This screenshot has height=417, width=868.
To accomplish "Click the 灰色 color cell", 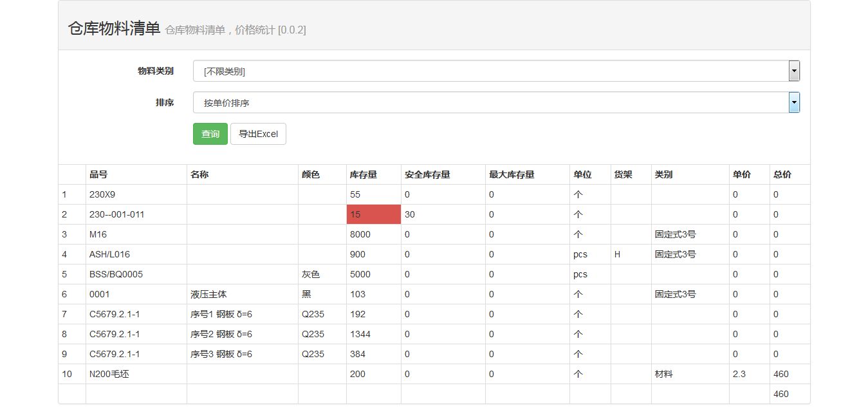I will [x=311, y=274].
